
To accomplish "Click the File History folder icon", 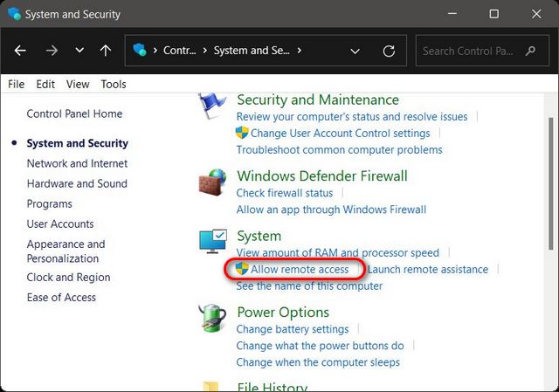I will coord(213,386).
